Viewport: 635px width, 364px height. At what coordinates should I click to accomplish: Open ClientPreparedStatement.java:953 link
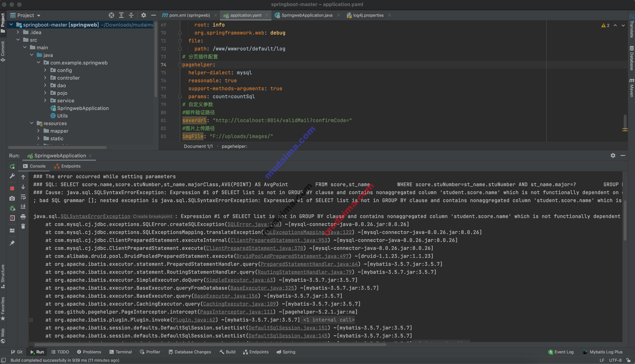[x=279, y=240]
